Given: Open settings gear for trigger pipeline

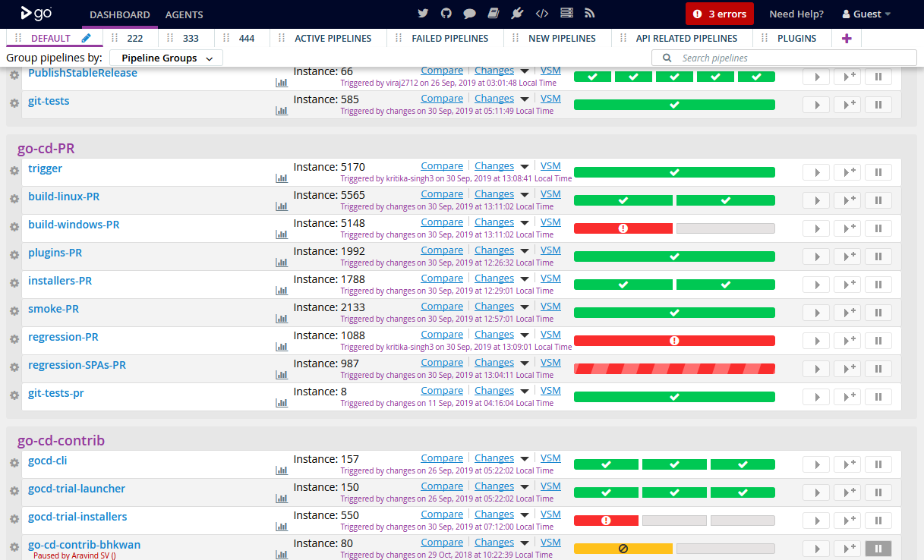Looking at the screenshot, I should [x=14, y=171].
